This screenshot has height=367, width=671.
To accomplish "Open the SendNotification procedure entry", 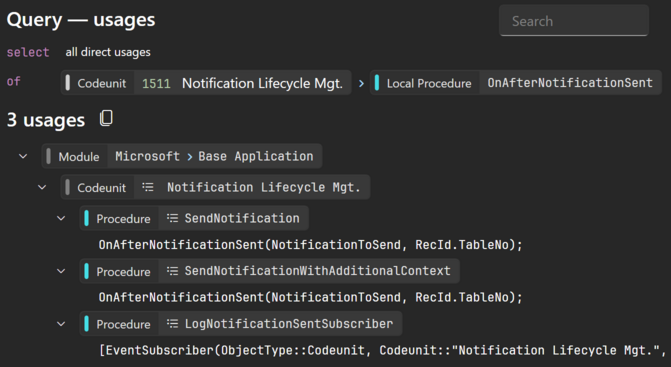I will (194, 218).
